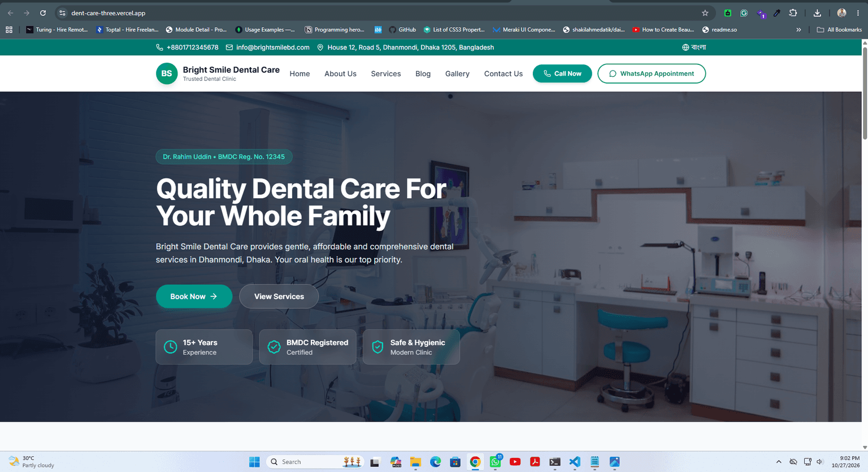Click the View Services button

(x=279, y=296)
